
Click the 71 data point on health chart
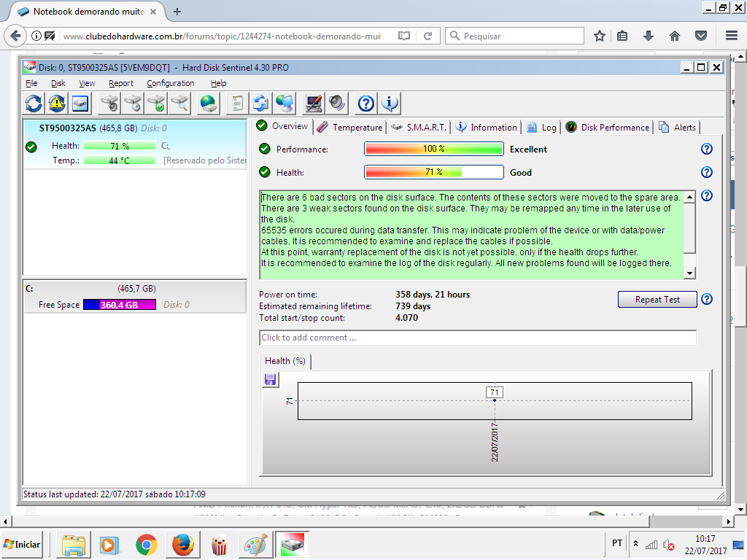pos(495,400)
